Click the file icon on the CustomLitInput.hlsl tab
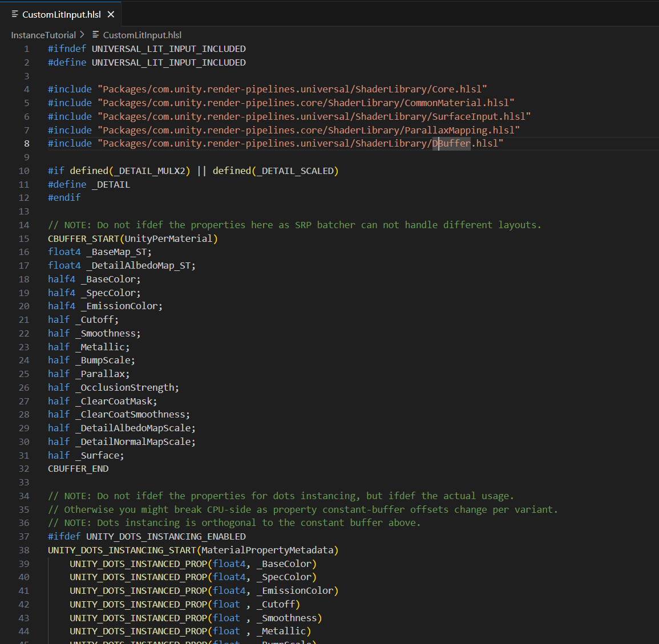 coord(15,14)
